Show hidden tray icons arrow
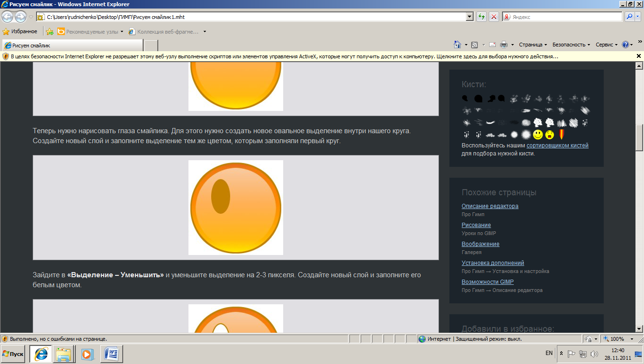The height and width of the screenshot is (364, 644). tap(561, 354)
